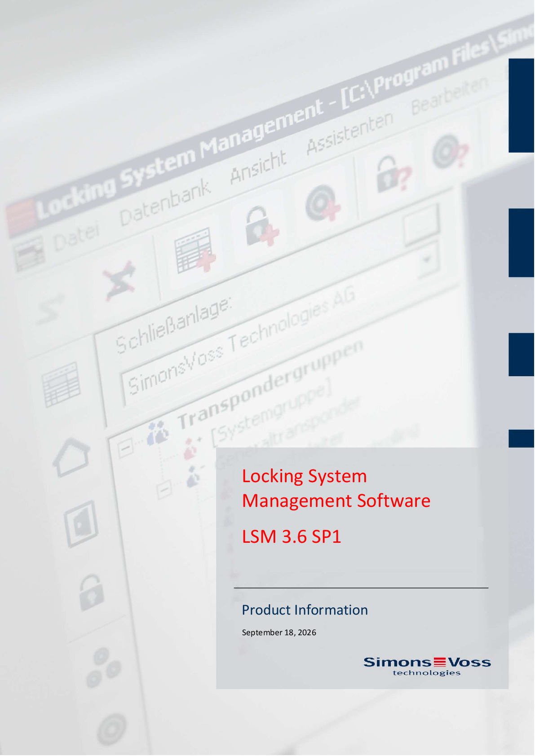
Task: Click the red heading 'Management Software'
Action: point(336,501)
